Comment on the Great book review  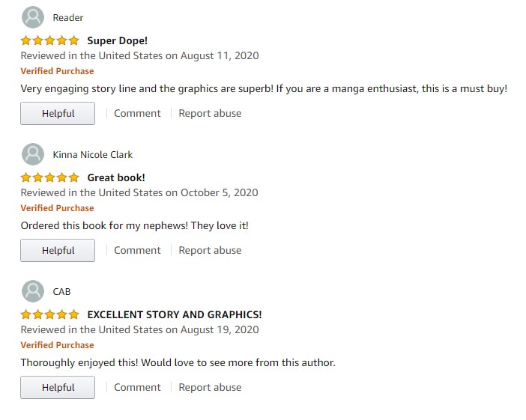(137, 251)
